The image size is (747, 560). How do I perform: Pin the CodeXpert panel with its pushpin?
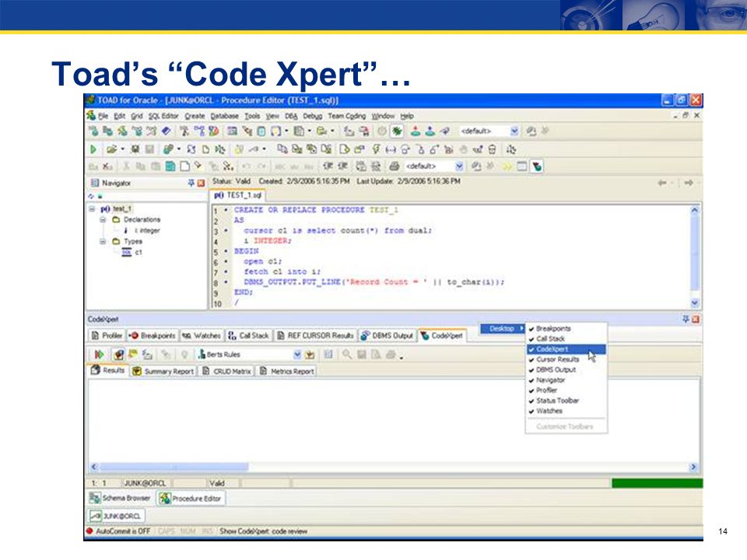(x=686, y=319)
